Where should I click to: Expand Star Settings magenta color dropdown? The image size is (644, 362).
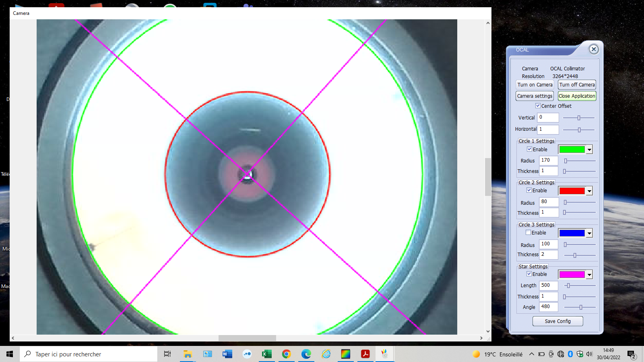(589, 275)
